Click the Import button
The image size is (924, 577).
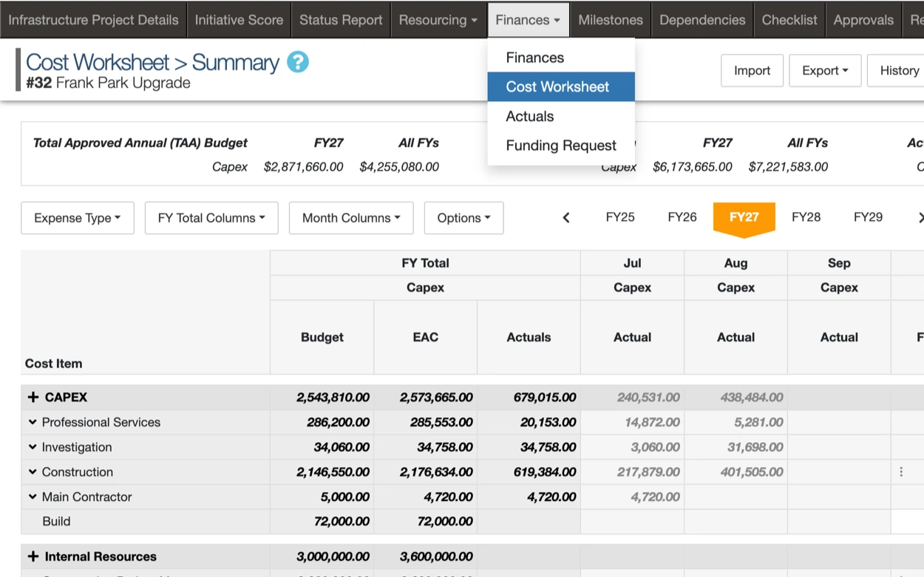click(x=752, y=70)
